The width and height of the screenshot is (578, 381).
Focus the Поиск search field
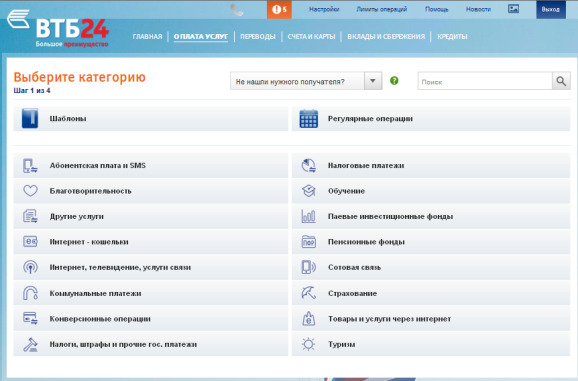pyautogui.click(x=485, y=81)
